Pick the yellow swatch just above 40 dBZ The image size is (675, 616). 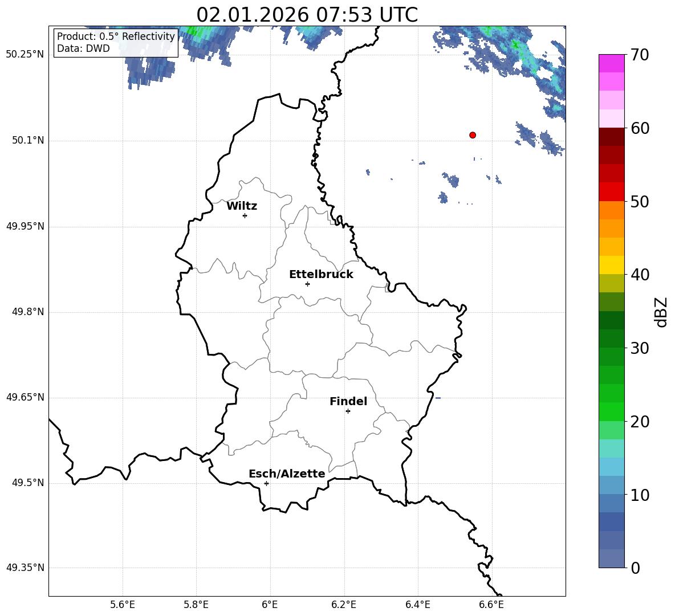click(x=611, y=266)
